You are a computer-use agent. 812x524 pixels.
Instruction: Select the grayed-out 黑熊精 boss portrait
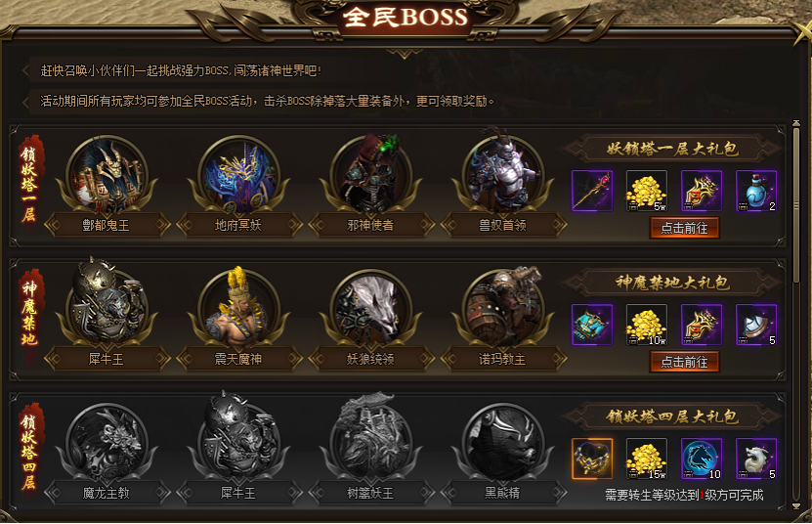click(503, 443)
